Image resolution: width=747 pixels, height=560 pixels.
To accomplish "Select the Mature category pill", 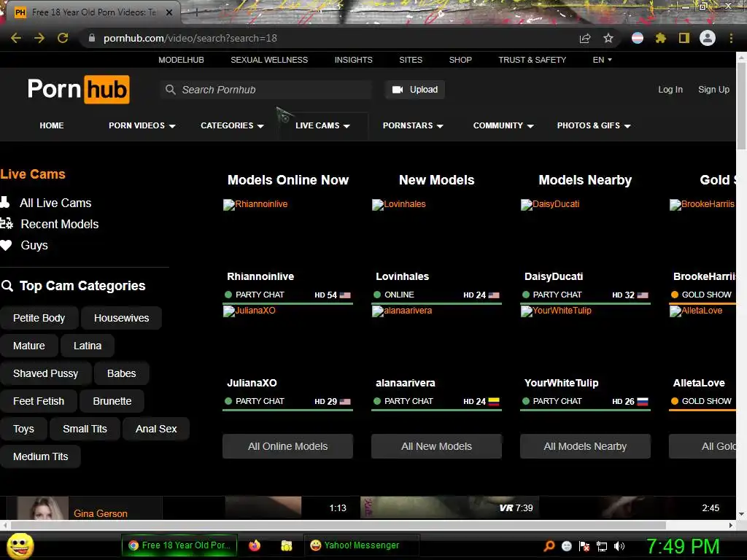I will pos(29,346).
